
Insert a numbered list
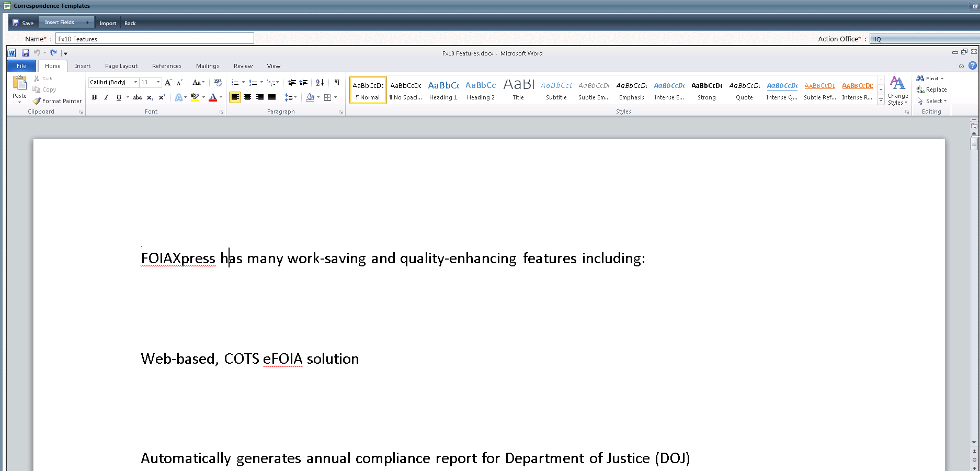click(253, 83)
